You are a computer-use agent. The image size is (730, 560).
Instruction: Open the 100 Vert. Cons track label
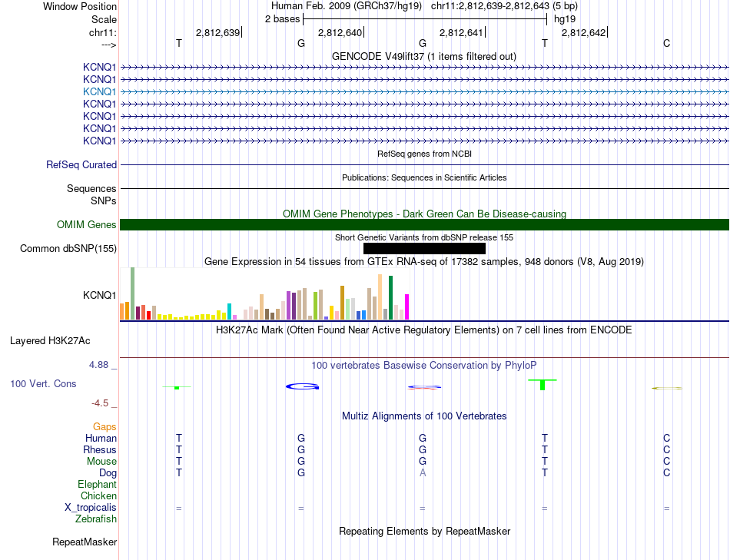pos(43,383)
